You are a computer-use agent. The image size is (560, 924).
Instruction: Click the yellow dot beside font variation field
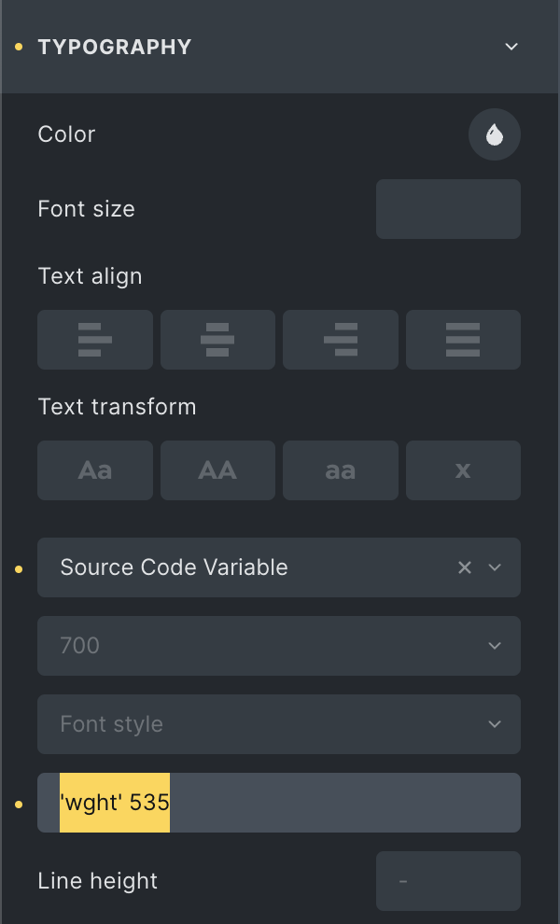coord(19,803)
